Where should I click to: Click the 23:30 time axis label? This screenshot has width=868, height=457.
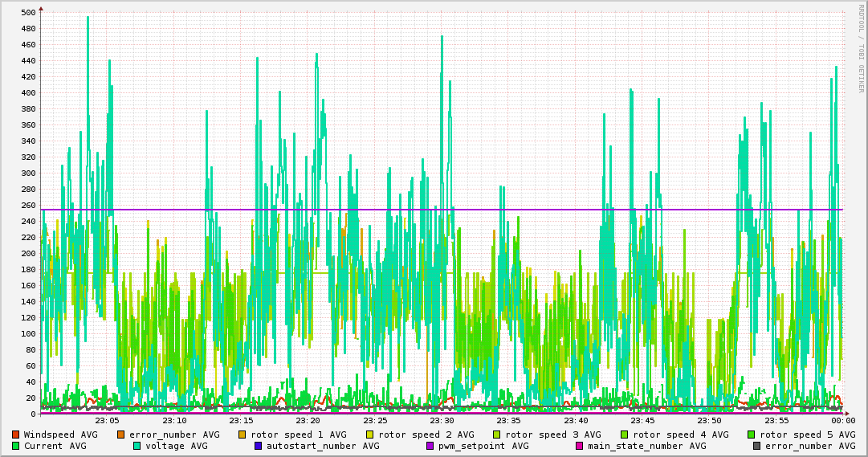point(442,420)
